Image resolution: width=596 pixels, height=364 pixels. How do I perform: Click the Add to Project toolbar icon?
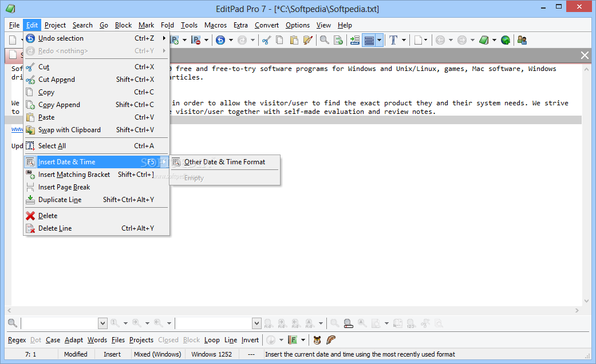[175, 40]
